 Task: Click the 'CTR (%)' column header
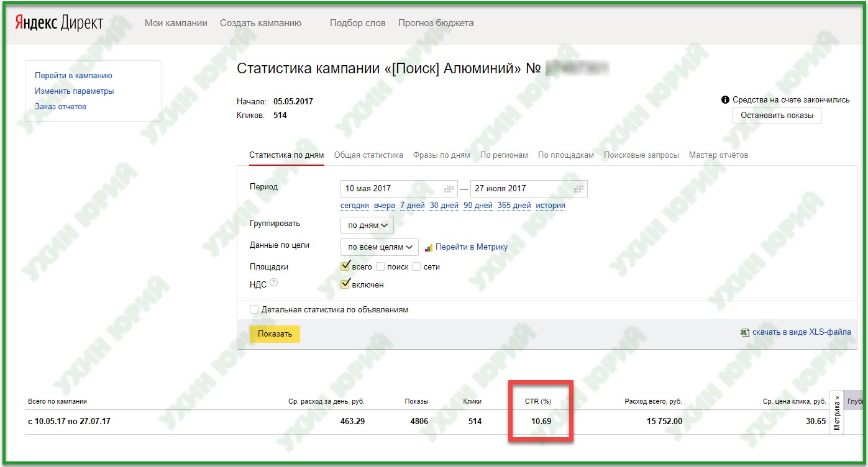click(x=538, y=401)
